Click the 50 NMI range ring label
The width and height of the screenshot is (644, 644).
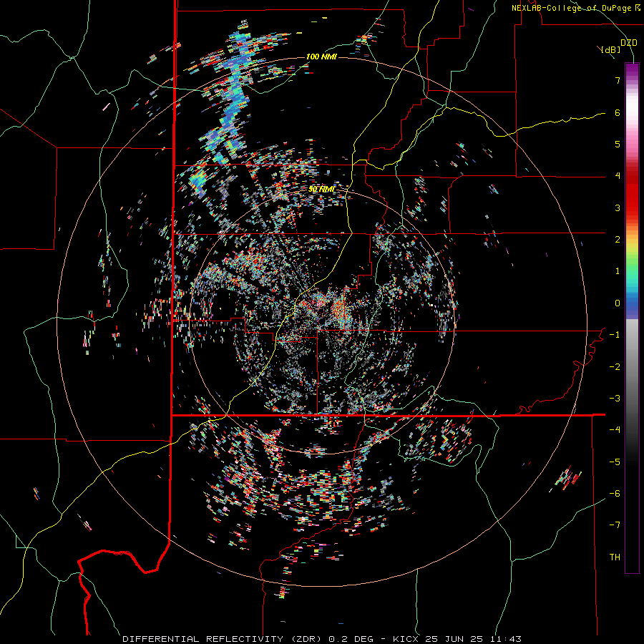coord(321,189)
